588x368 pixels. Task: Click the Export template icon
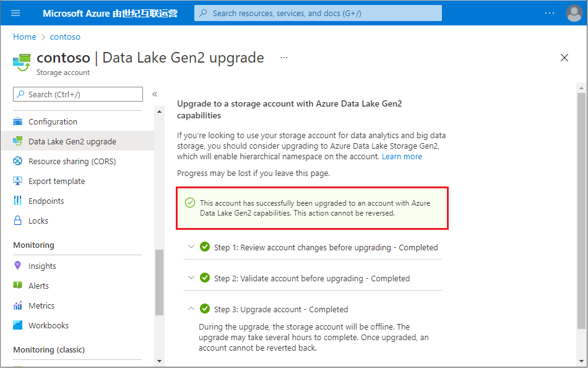(x=17, y=181)
